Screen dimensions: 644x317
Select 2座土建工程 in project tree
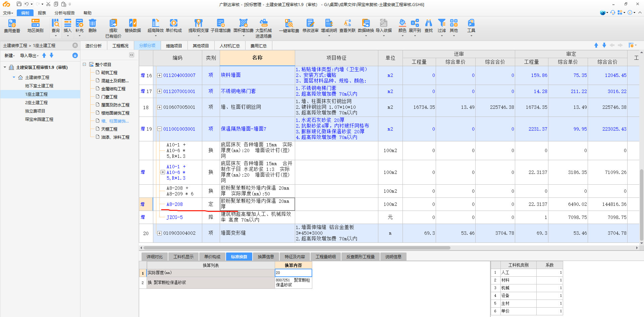tap(36, 102)
